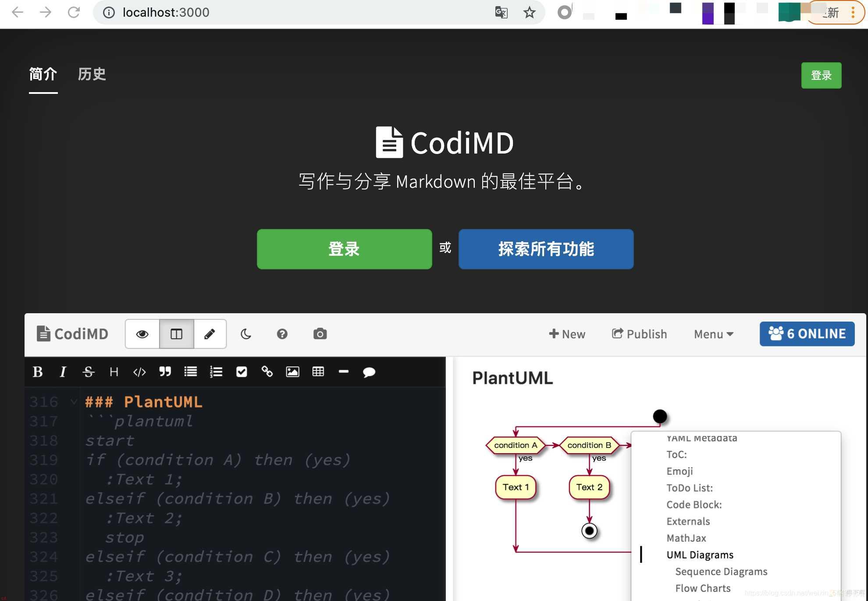Viewport: 868px width, 601px height.
Task: Insert a checkbox todo list icon
Action: pyautogui.click(x=242, y=372)
